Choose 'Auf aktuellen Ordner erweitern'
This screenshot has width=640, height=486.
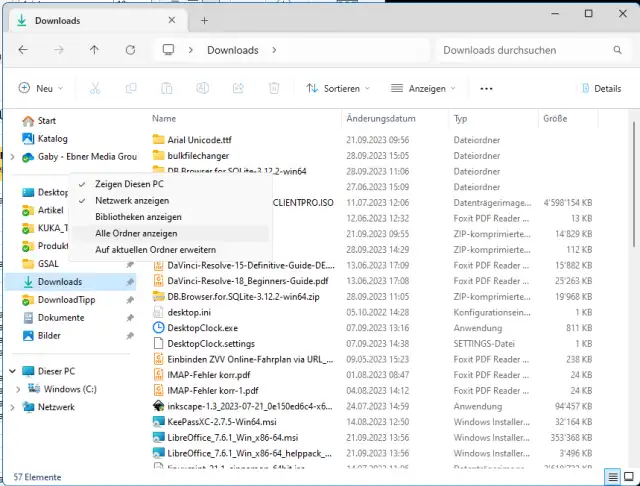155,248
